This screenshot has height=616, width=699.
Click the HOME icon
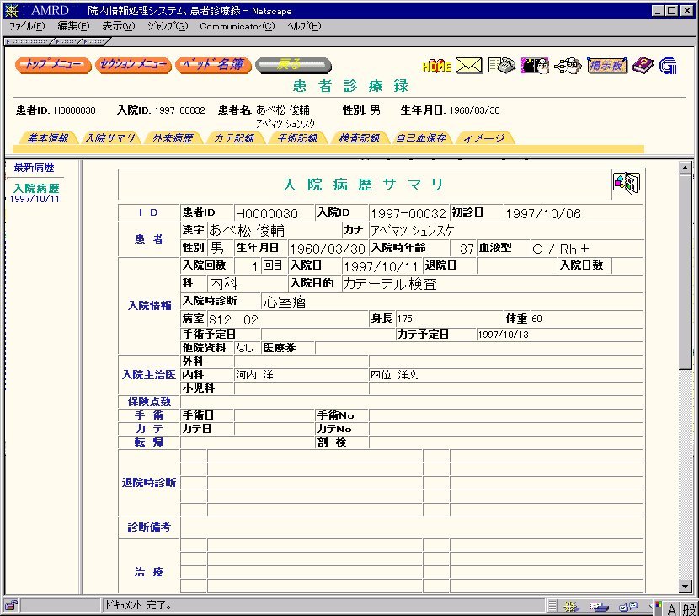[x=437, y=66]
